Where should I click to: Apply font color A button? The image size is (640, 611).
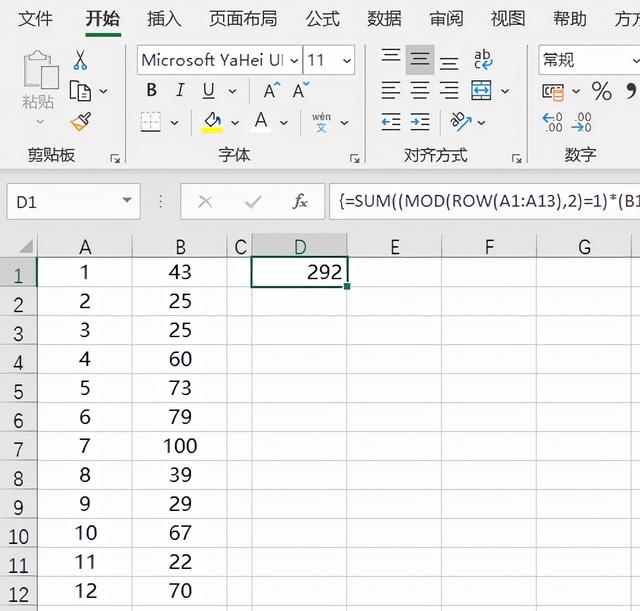[x=261, y=122]
